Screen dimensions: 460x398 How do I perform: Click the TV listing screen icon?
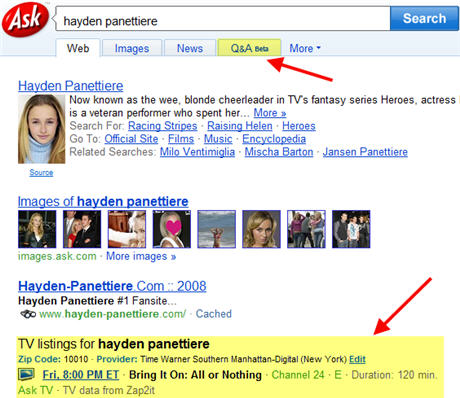[x=27, y=374]
